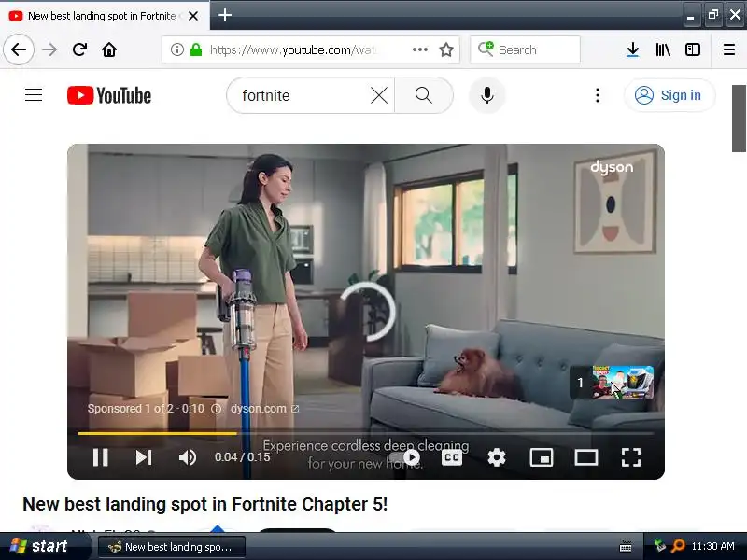Viewport: 747px width, 560px height.
Task: Toggle the autoplay switch
Action: pyautogui.click(x=405, y=457)
